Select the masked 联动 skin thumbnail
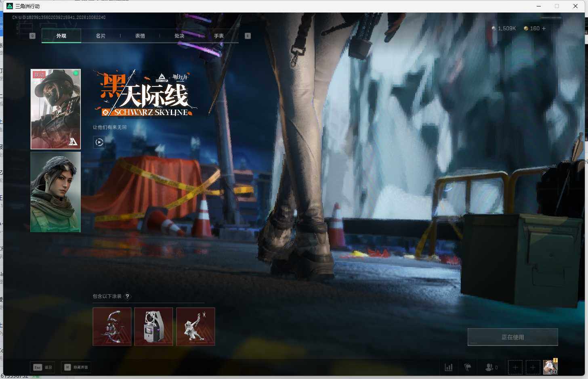588x379 pixels. (56, 109)
